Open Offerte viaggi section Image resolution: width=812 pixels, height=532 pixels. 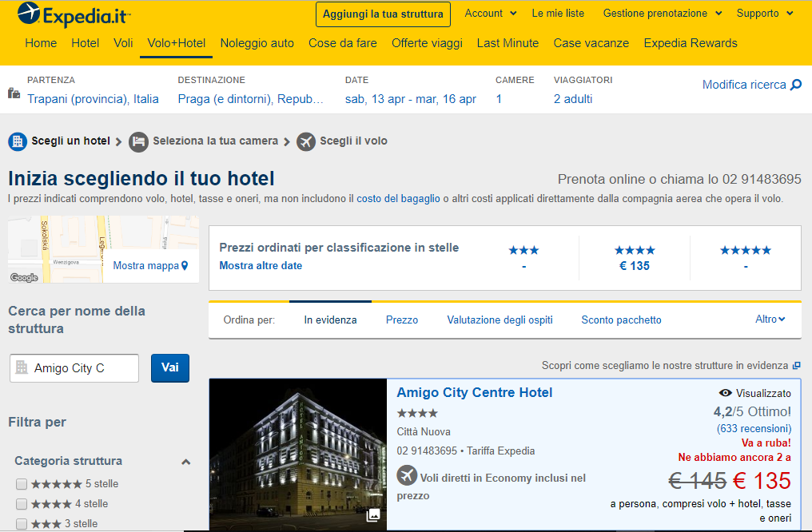tap(427, 43)
